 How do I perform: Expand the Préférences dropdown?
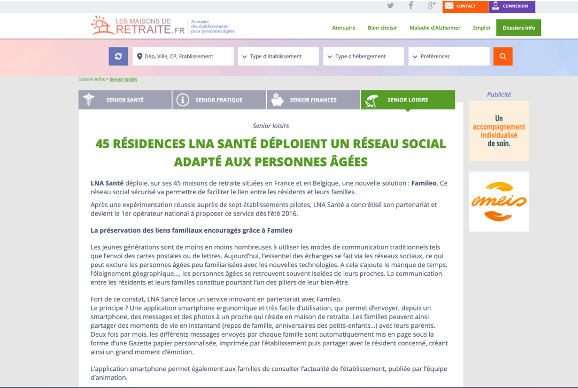click(449, 56)
